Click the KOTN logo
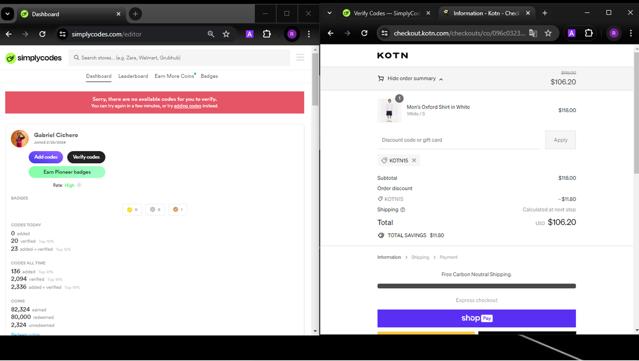 point(392,55)
